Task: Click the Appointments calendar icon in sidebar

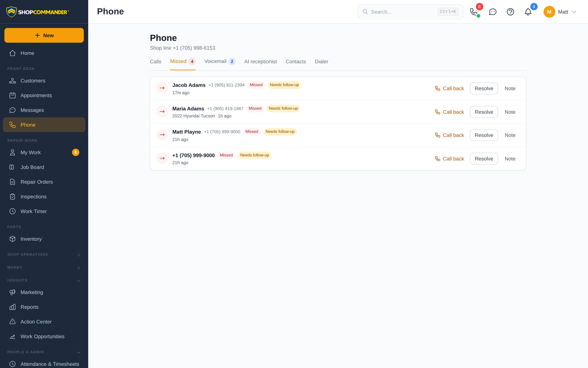Action: point(12,95)
